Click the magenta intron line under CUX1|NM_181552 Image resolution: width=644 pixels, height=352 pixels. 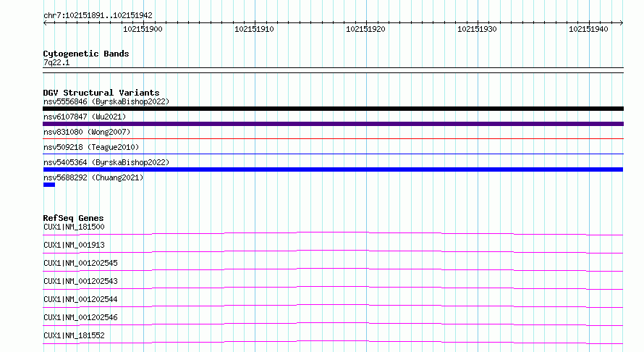pyautogui.click(x=333, y=341)
